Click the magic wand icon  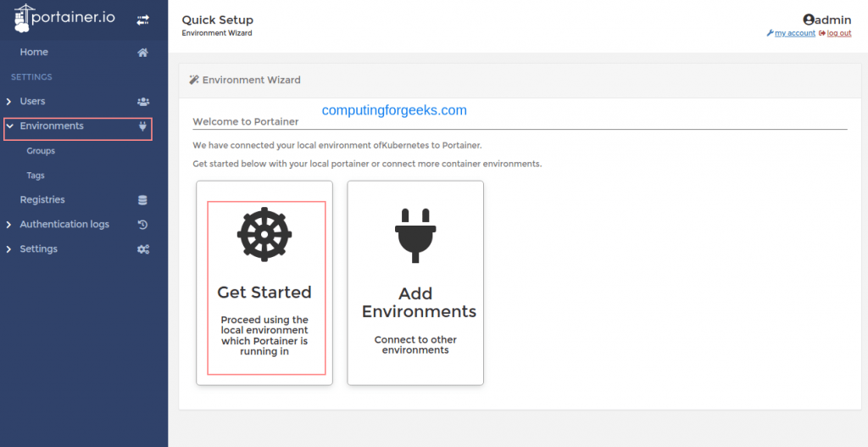pos(194,80)
